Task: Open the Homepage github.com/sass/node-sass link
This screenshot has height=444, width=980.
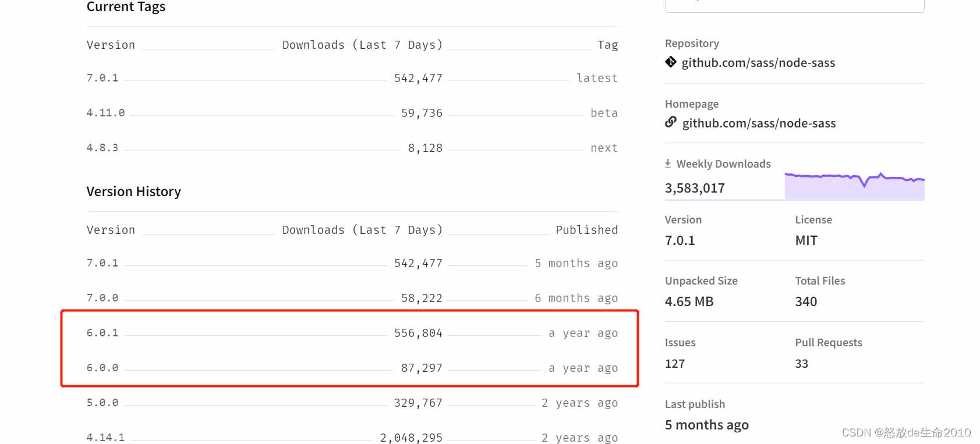Action: 759,123
